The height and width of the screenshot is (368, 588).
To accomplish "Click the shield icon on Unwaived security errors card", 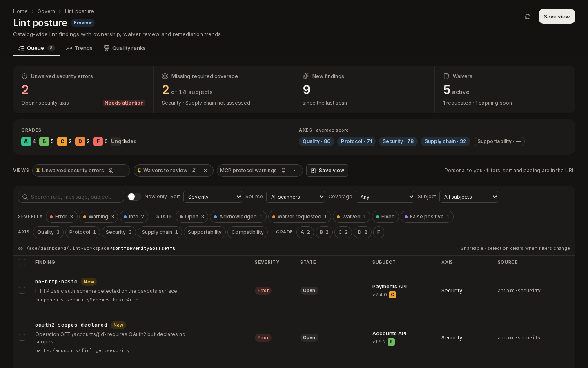I will 24,76.
